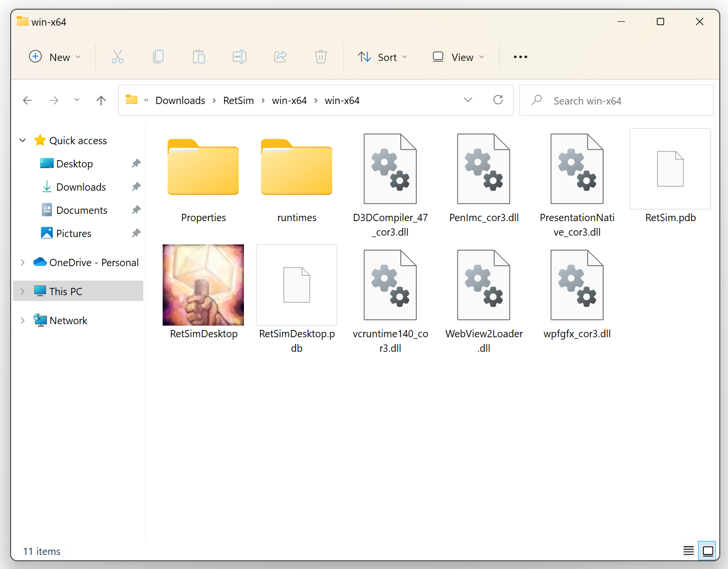Image resolution: width=728 pixels, height=569 pixels.
Task: Unpin Desktop using its pin icon
Action: point(136,164)
